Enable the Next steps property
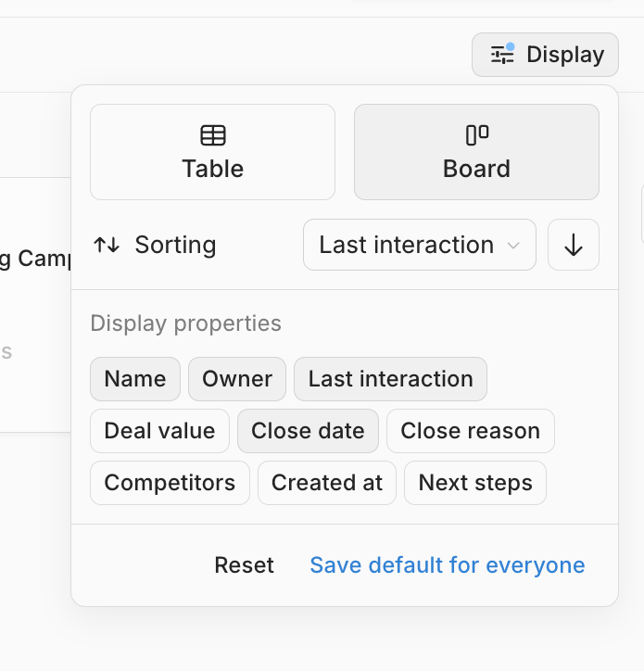This screenshot has height=671, width=644. (x=475, y=483)
